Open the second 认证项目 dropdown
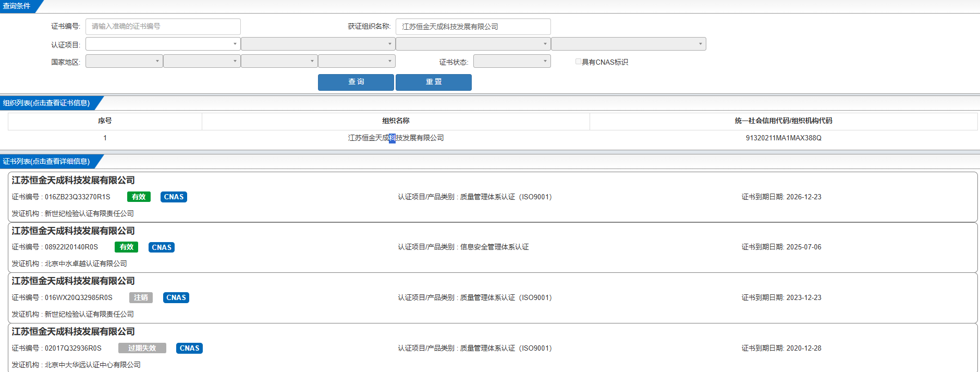Image resolution: width=980 pixels, height=372 pixels. [318, 44]
